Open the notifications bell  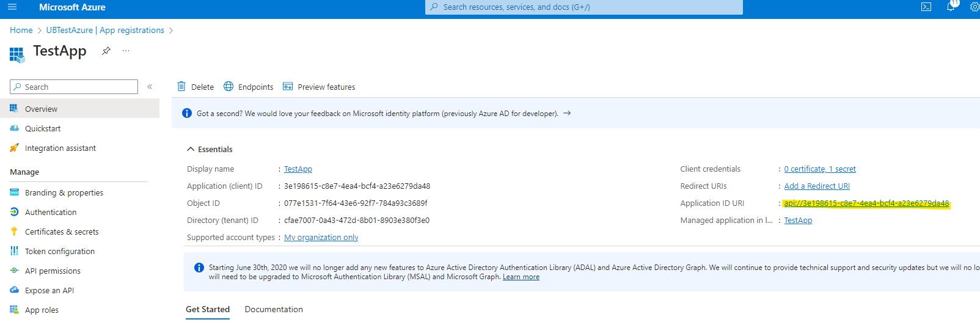click(x=951, y=7)
